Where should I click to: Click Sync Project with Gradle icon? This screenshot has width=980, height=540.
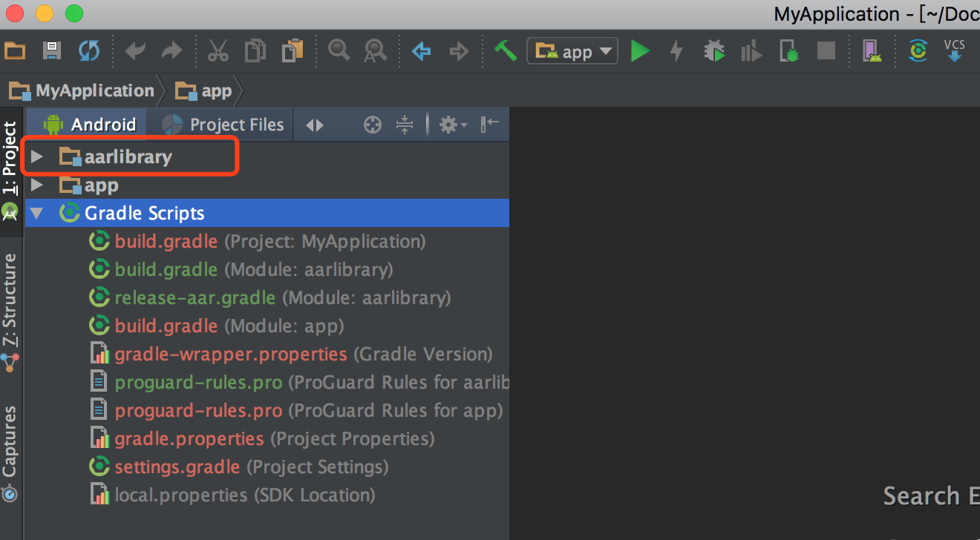point(918,51)
